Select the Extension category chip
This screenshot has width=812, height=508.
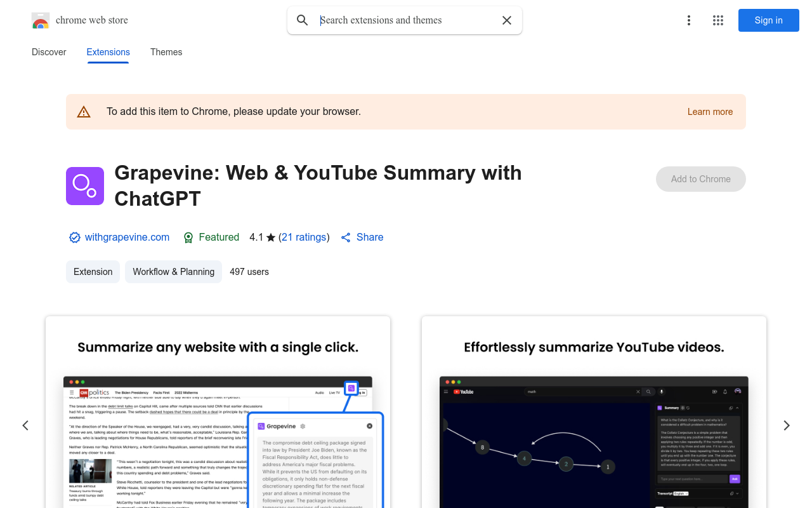tap(93, 272)
